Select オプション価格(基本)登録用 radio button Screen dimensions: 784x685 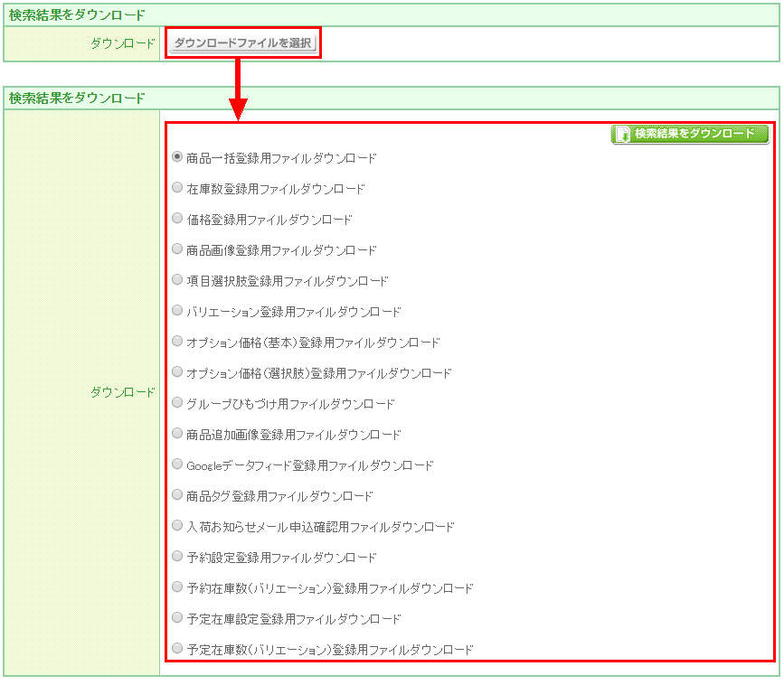pyautogui.click(x=177, y=342)
